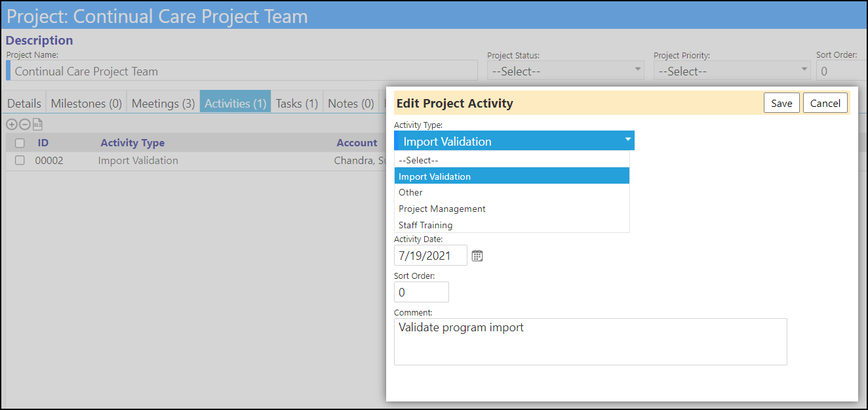Sort by the Activity Type column header
Screen dimensions: 868x410
132,143
